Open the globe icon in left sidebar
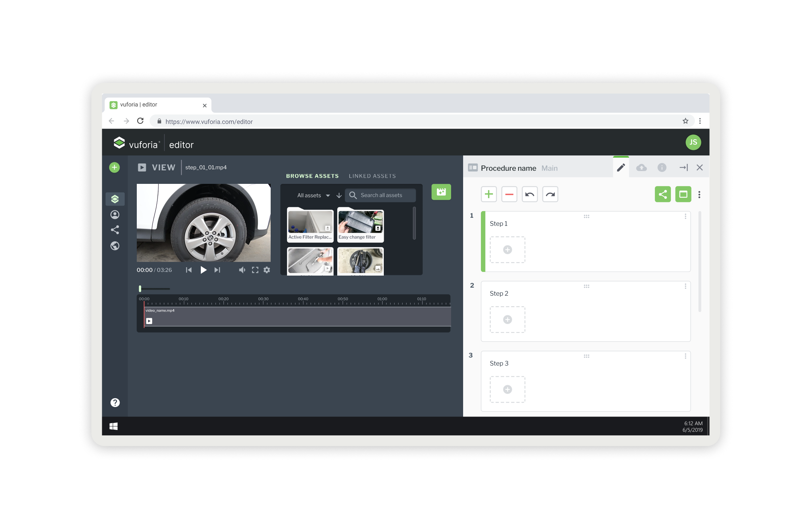This screenshot has height=529, width=812. [115, 246]
